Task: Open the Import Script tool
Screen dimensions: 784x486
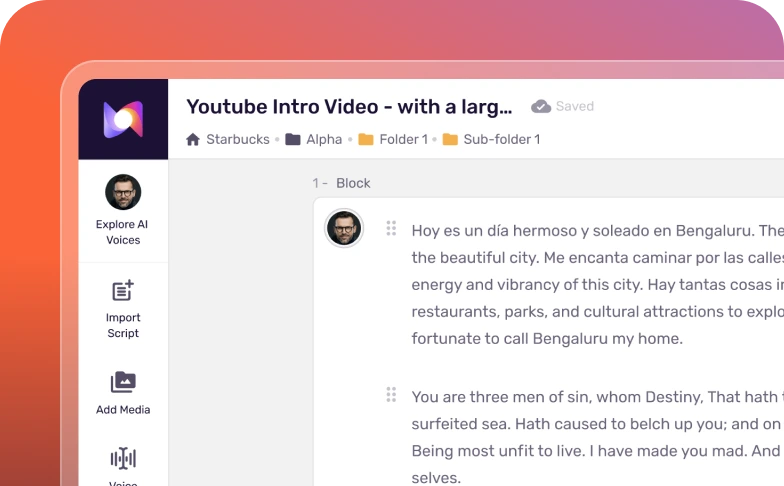Action: coord(123,310)
